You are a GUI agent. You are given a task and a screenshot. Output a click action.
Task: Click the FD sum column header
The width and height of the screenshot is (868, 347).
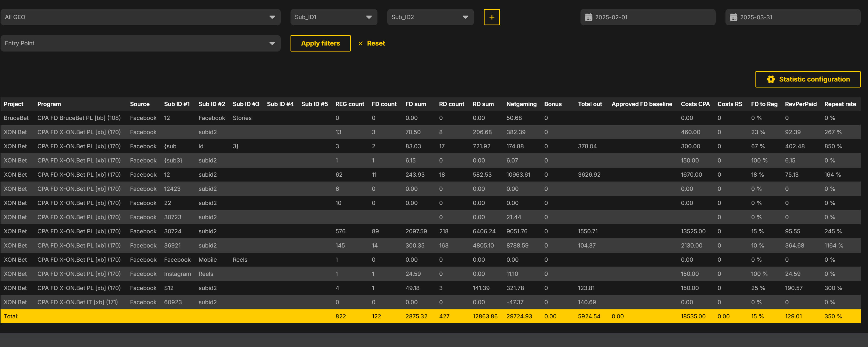point(416,104)
